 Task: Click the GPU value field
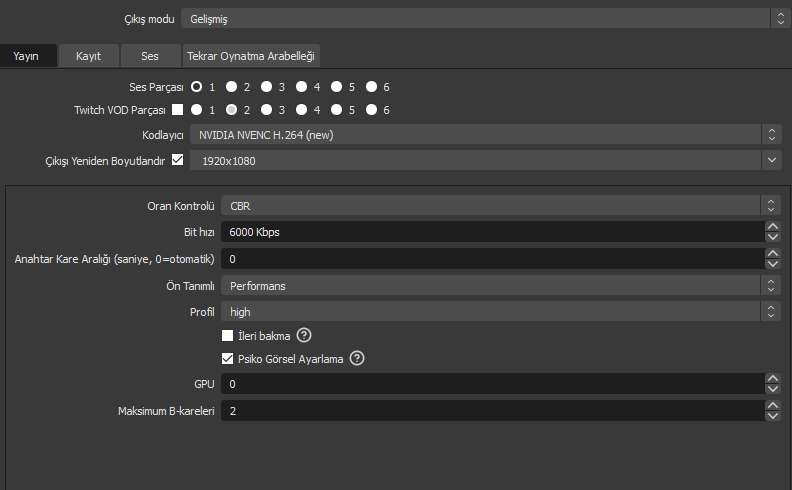[493, 384]
